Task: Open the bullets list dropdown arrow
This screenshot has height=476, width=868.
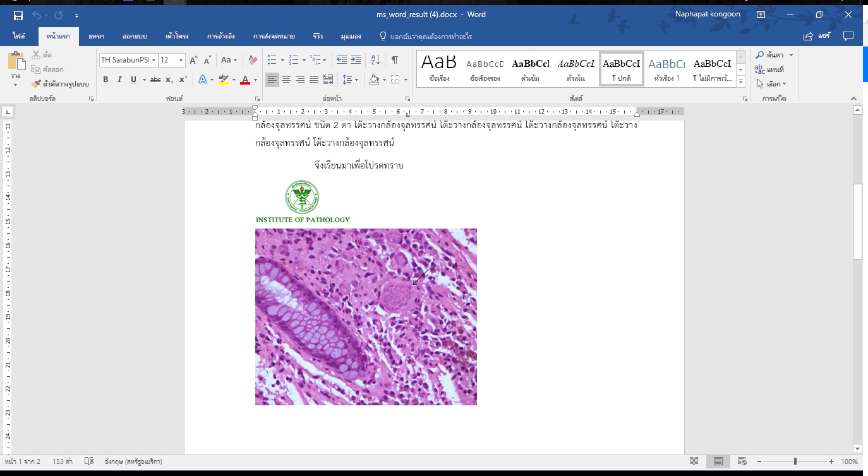Action: pos(282,60)
